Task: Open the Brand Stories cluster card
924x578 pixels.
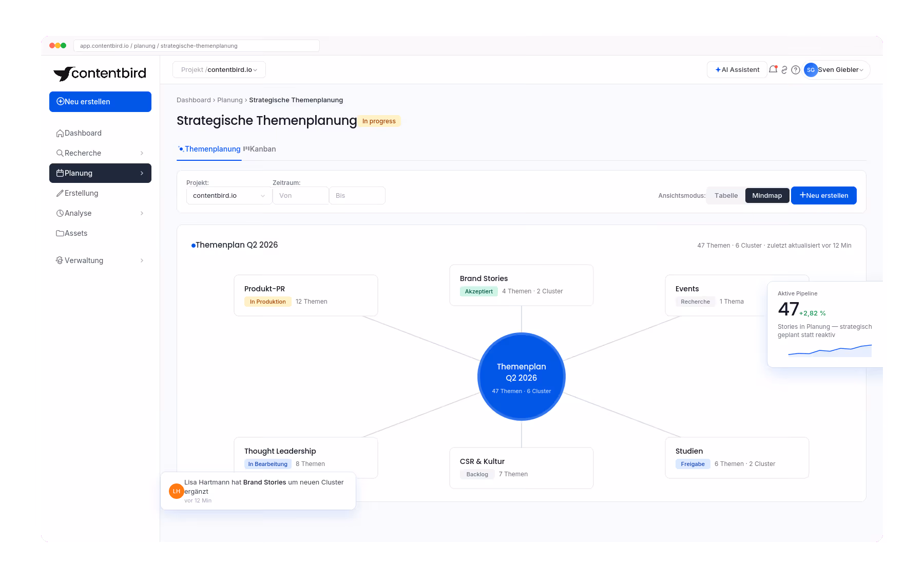Action: (x=522, y=285)
